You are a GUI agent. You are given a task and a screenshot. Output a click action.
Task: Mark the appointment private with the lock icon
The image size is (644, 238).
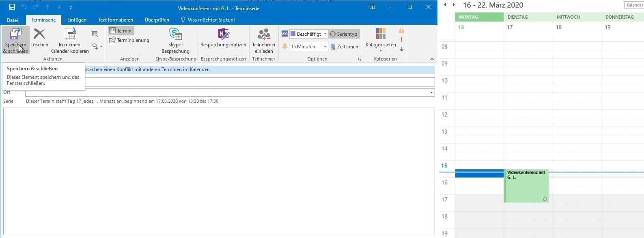click(x=401, y=31)
